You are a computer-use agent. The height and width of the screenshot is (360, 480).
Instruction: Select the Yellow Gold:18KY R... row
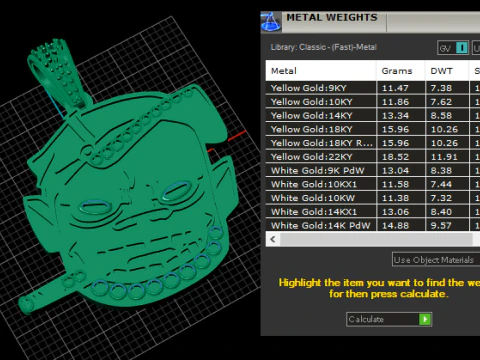pyautogui.click(x=373, y=143)
